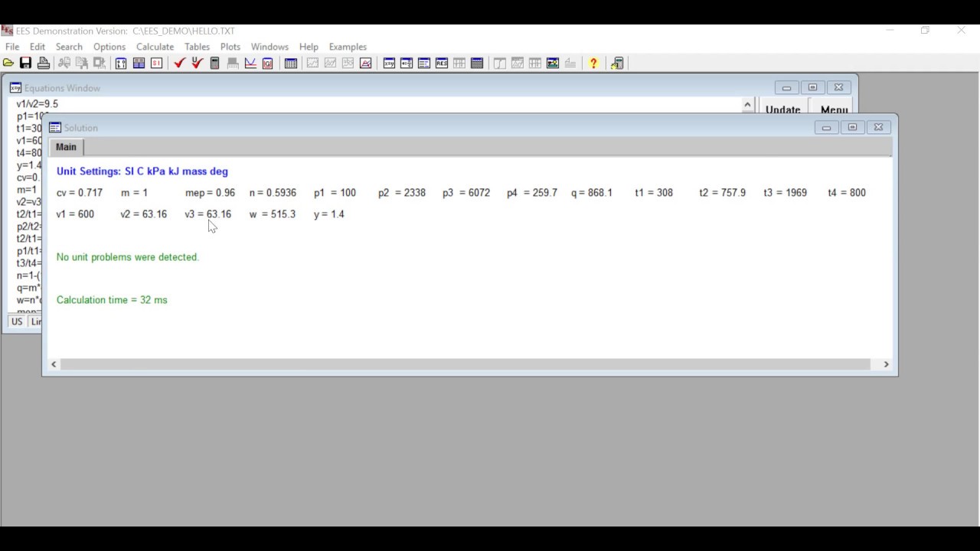Click 'v1/v2=9.5' line in Equations Window
The height and width of the screenshot is (551, 980).
(38, 104)
